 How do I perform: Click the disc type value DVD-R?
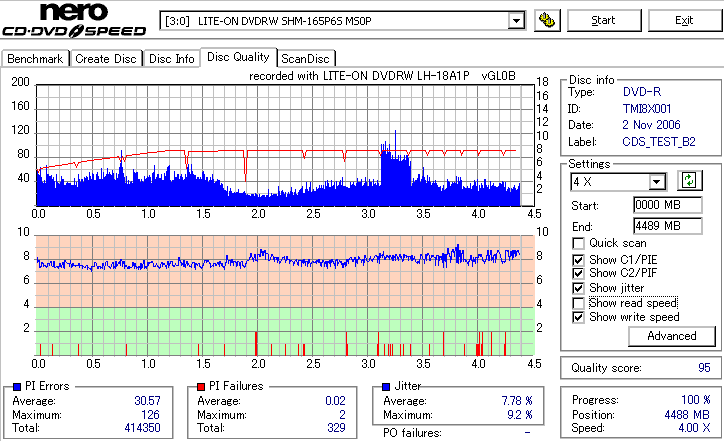(x=642, y=92)
